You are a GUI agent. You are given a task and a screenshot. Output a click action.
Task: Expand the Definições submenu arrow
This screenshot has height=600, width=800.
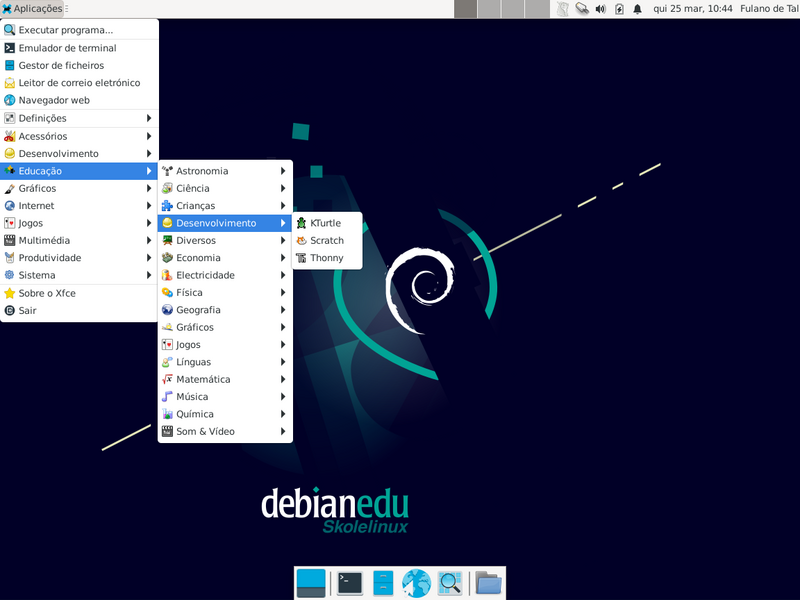tap(149, 118)
